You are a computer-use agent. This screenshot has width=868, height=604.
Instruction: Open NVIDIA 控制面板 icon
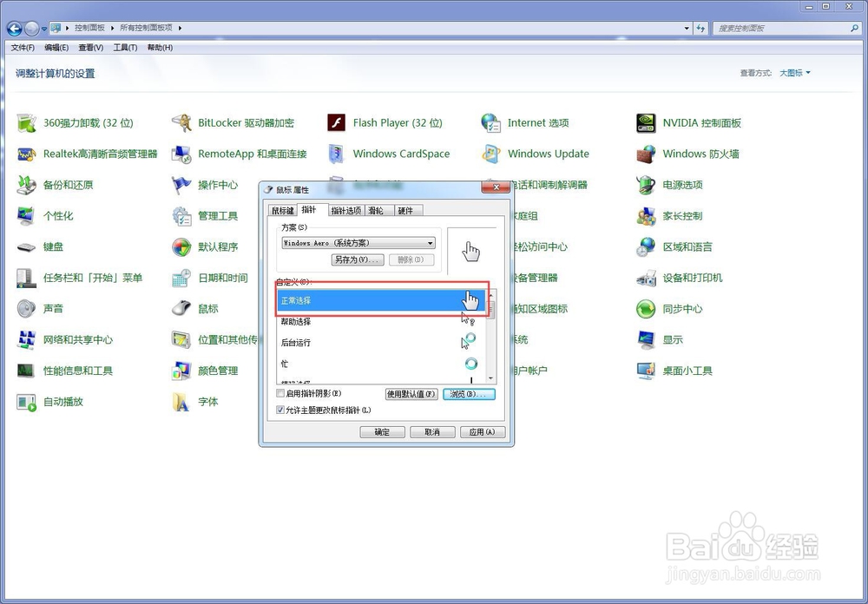[646, 123]
